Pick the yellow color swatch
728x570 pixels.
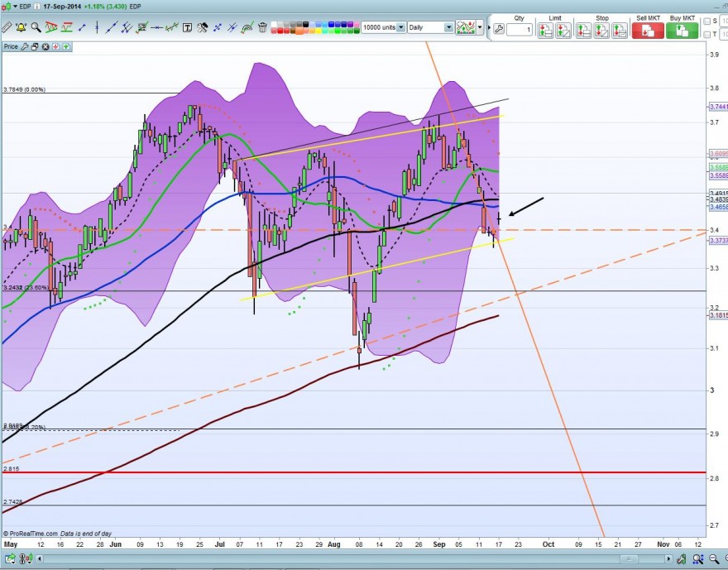click(318, 31)
